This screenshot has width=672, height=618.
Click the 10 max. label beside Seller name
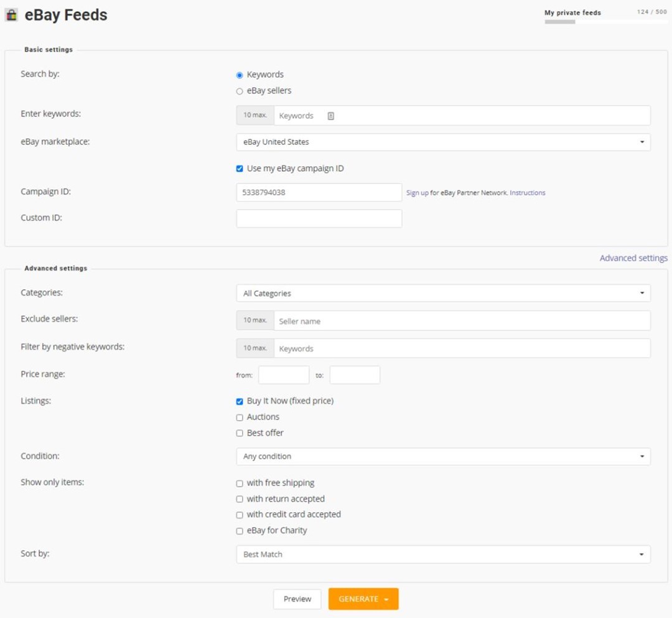[255, 320]
